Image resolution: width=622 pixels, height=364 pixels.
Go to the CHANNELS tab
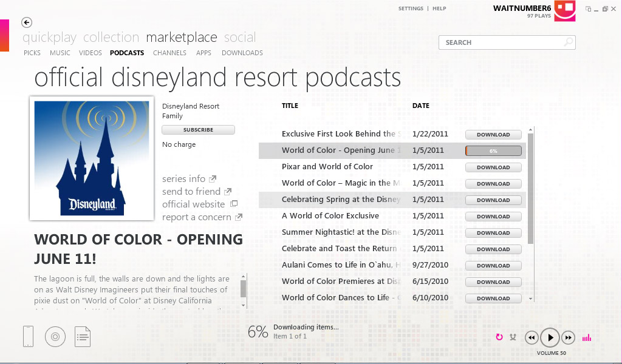(170, 53)
